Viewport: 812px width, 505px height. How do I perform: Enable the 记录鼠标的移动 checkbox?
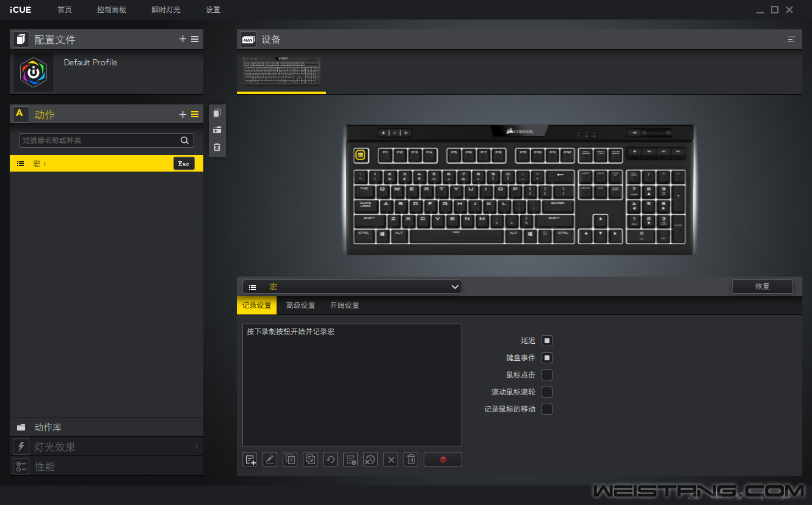click(547, 409)
